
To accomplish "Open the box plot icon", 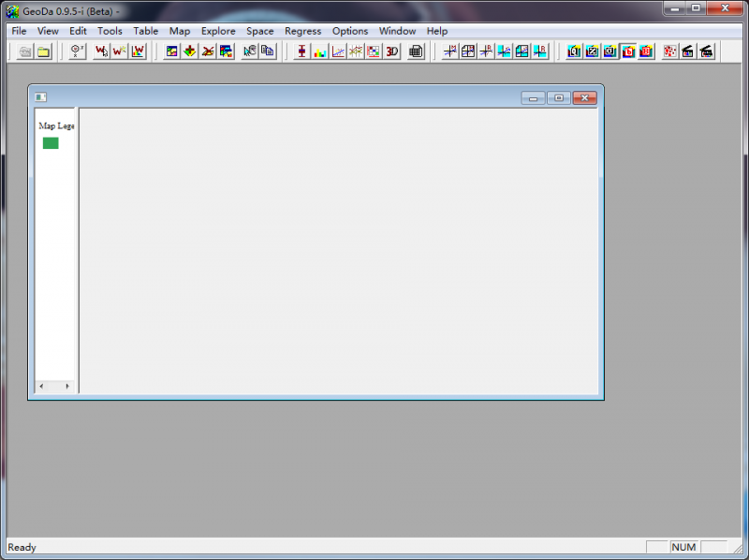I will 301,52.
